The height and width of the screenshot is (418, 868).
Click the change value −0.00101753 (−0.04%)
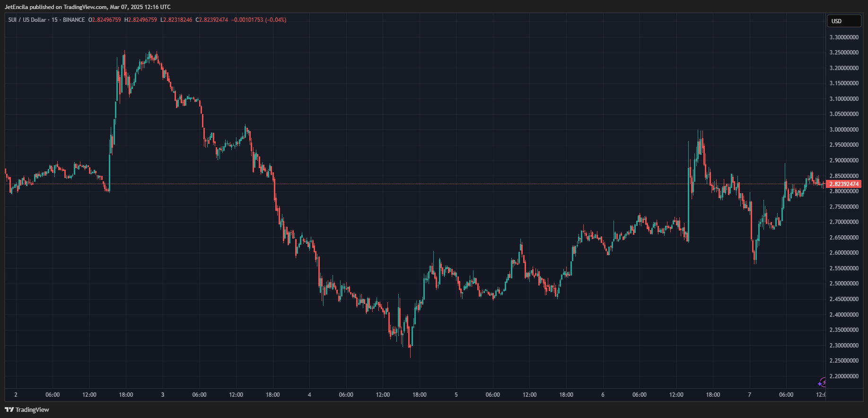point(259,20)
